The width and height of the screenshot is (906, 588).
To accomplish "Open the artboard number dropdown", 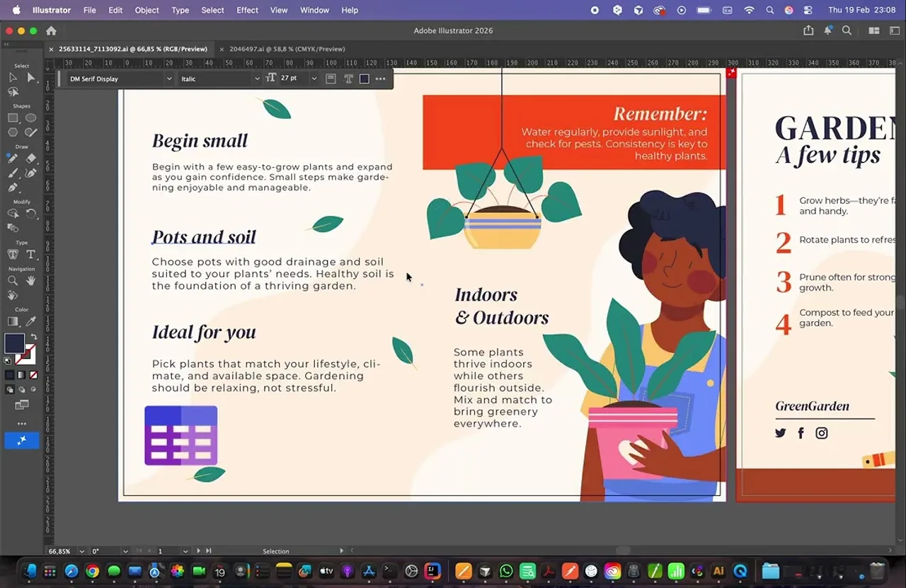I will 185,551.
